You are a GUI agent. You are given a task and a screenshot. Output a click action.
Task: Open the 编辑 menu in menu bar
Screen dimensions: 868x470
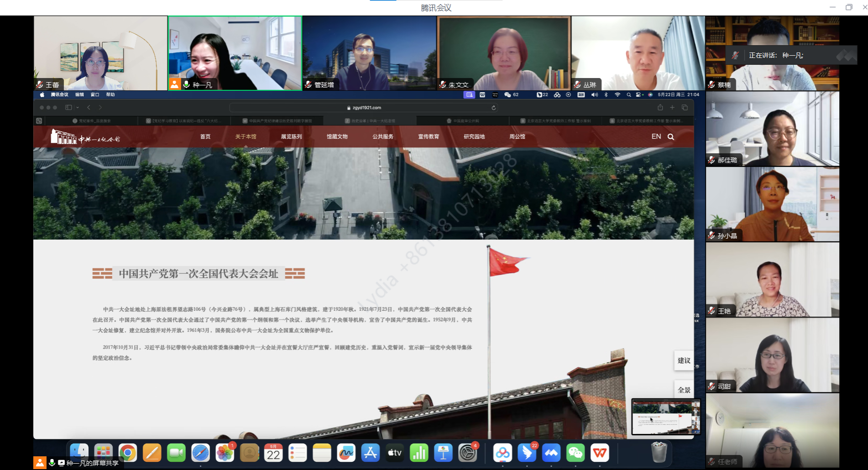(x=79, y=95)
